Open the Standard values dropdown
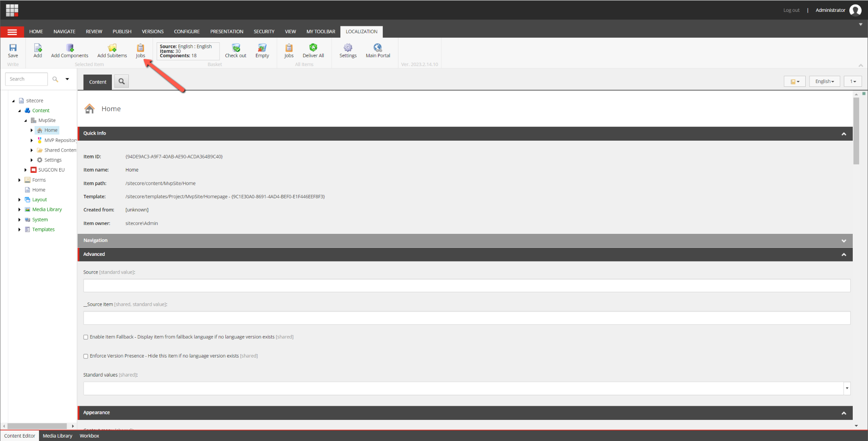This screenshot has width=868, height=441. point(847,388)
